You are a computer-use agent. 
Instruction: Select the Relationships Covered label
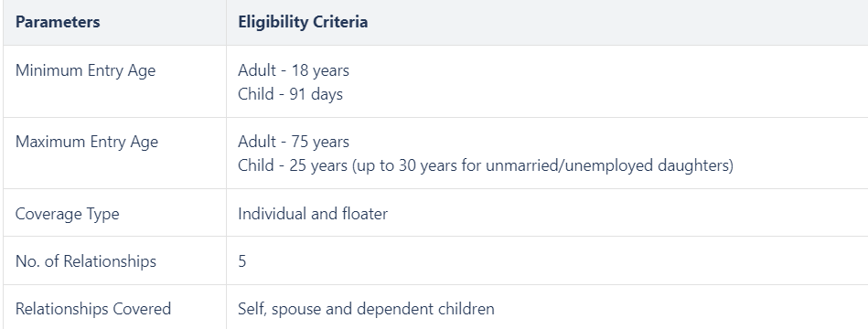[x=93, y=309]
